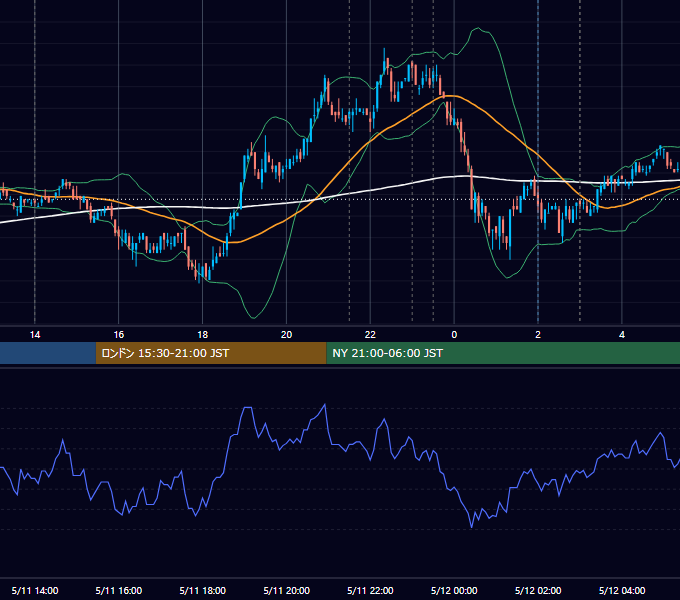
Task: Click the 20 hour label on upper axis
Action: tap(286, 335)
